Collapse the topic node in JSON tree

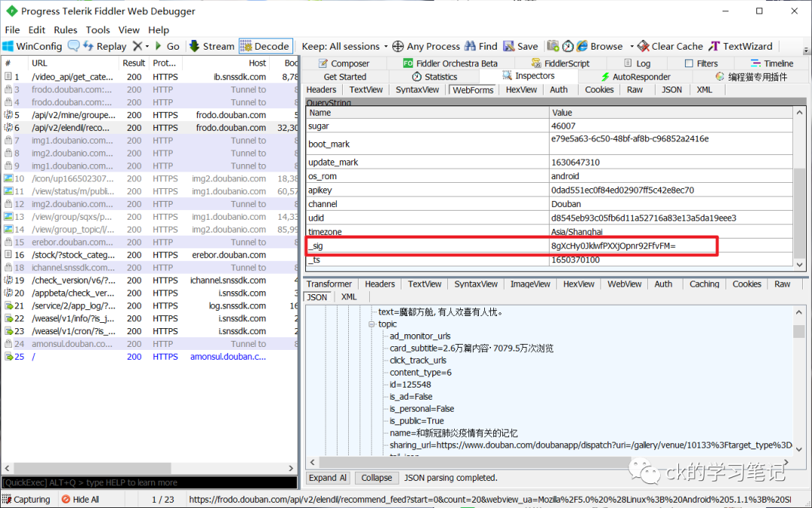pyautogui.click(x=371, y=324)
